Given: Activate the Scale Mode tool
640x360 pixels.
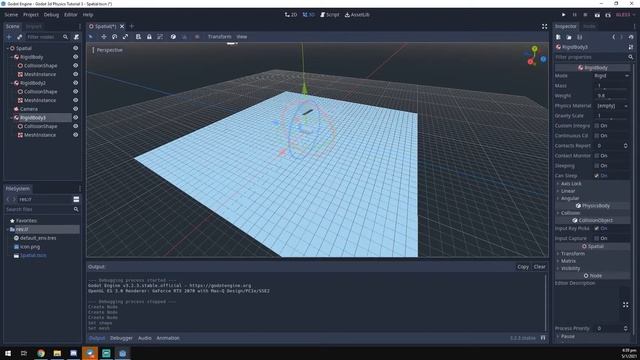Looking at the screenshot, I should point(125,37).
